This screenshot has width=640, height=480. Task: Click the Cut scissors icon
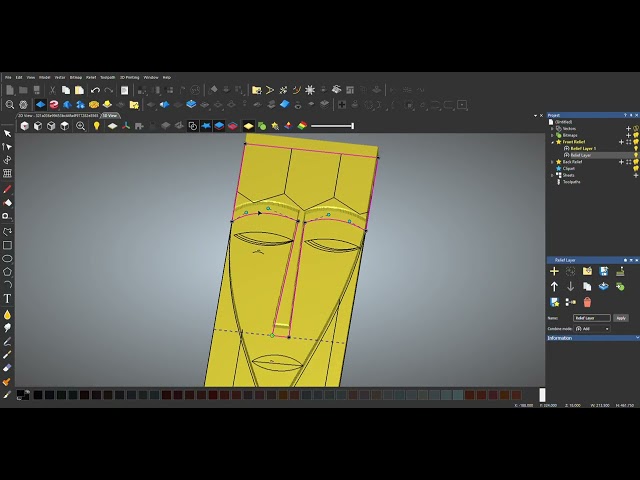(52, 90)
